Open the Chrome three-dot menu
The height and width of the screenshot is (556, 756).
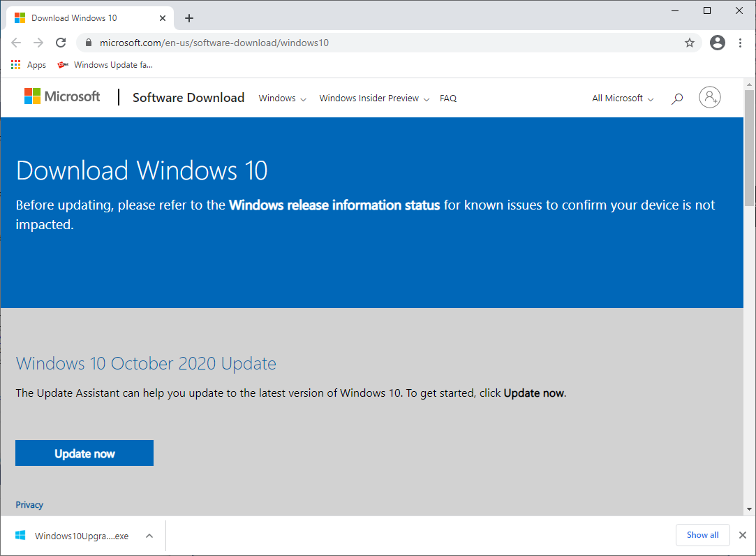[740, 43]
